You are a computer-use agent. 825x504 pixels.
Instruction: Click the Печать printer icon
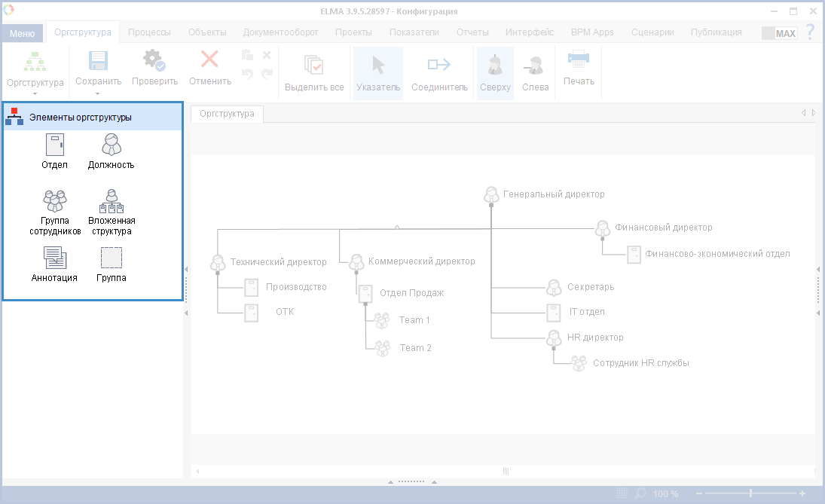[579, 61]
